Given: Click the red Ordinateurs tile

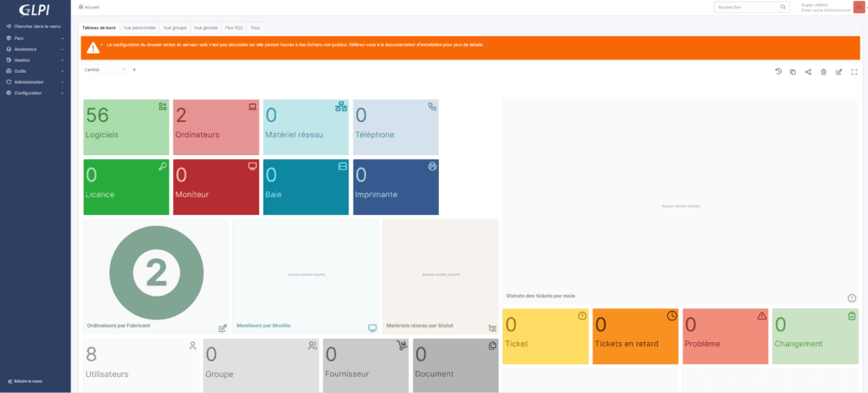Looking at the screenshot, I should [x=216, y=127].
